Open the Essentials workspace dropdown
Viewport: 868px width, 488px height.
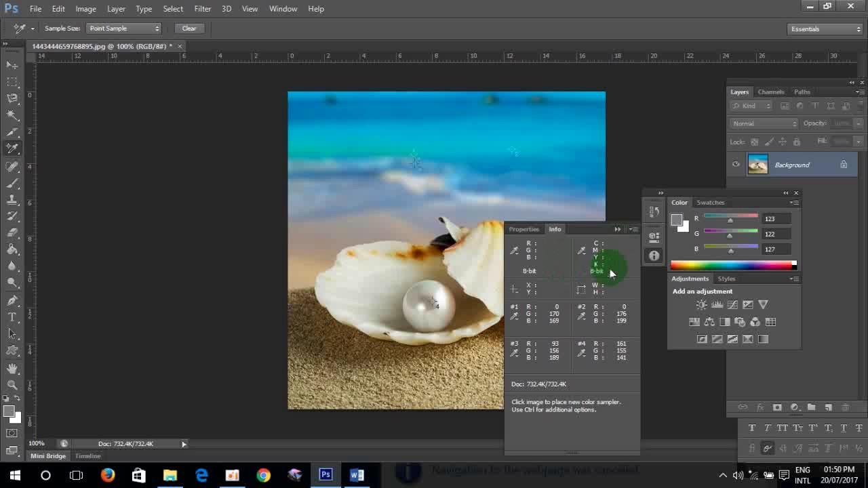(x=825, y=29)
